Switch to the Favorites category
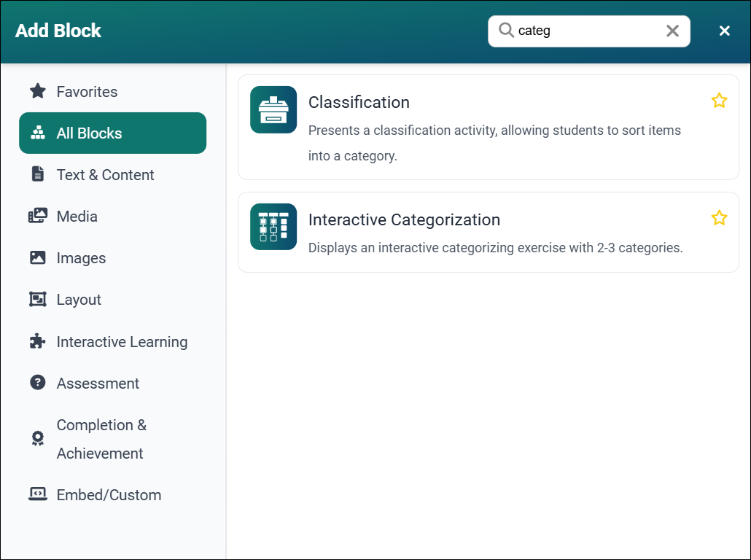The height and width of the screenshot is (560, 751). pos(87,91)
